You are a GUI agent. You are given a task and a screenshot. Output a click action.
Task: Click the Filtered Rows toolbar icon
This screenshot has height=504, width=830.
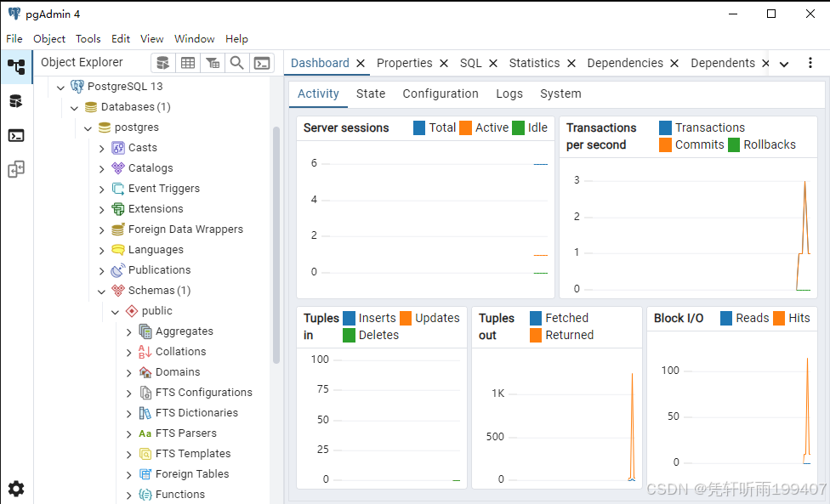(x=213, y=63)
